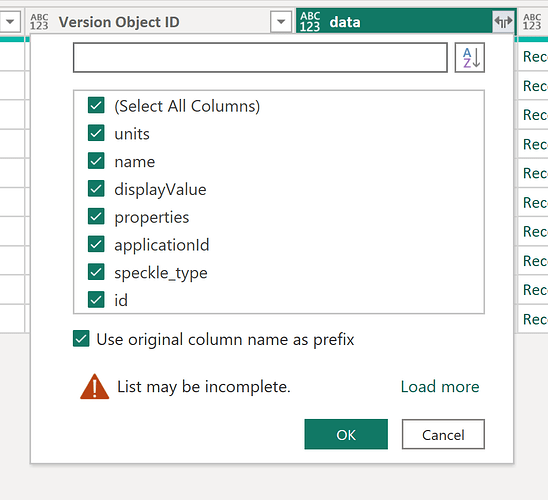This screenshot has height=500, width=548.
Task: Click the A-Z sort button
Action: [470, 58]
